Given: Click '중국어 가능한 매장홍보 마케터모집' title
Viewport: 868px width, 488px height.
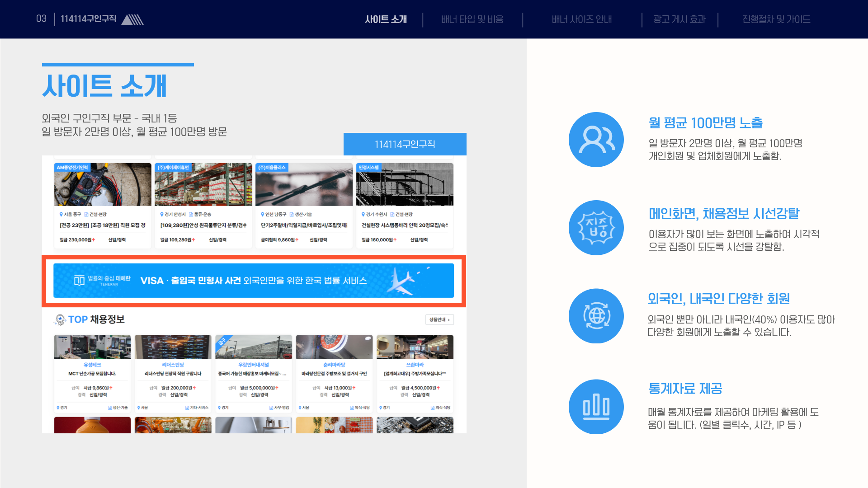Looking at the screenshot, I should point(252,374).
